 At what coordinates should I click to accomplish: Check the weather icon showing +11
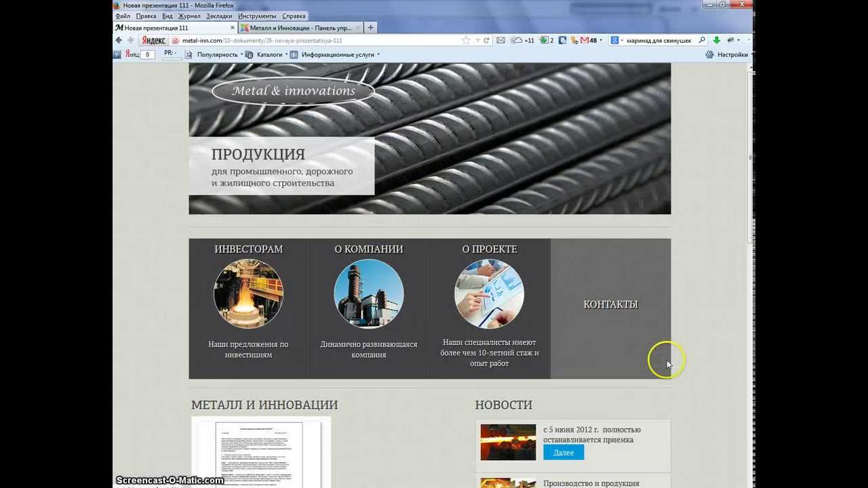pyautogui.click(x=522, y=41)
